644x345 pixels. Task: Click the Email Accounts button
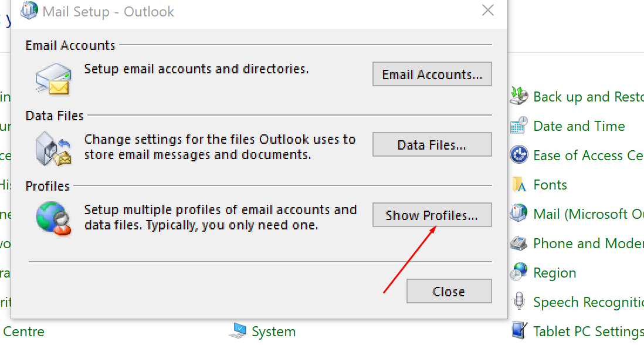click(432, 74)
